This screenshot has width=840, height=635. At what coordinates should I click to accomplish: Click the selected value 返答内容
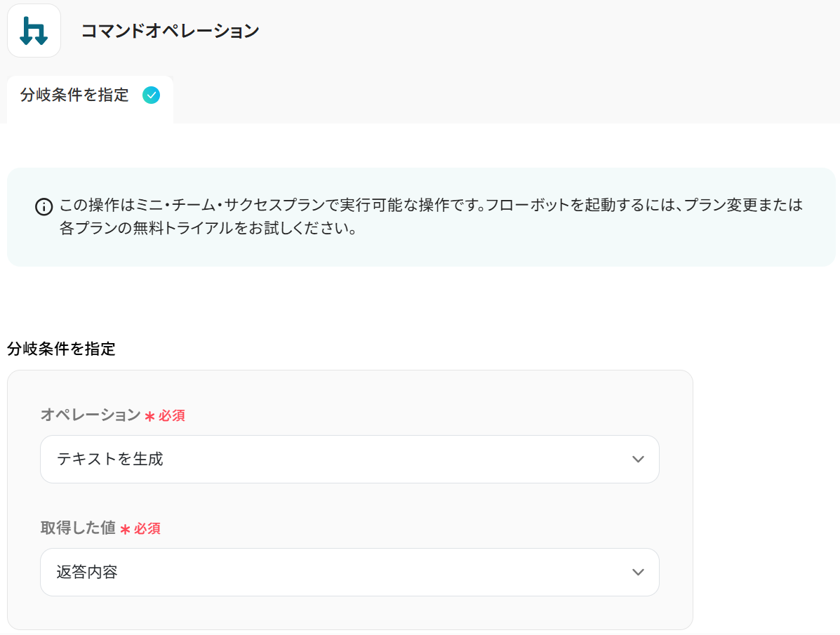click(87, 573)
